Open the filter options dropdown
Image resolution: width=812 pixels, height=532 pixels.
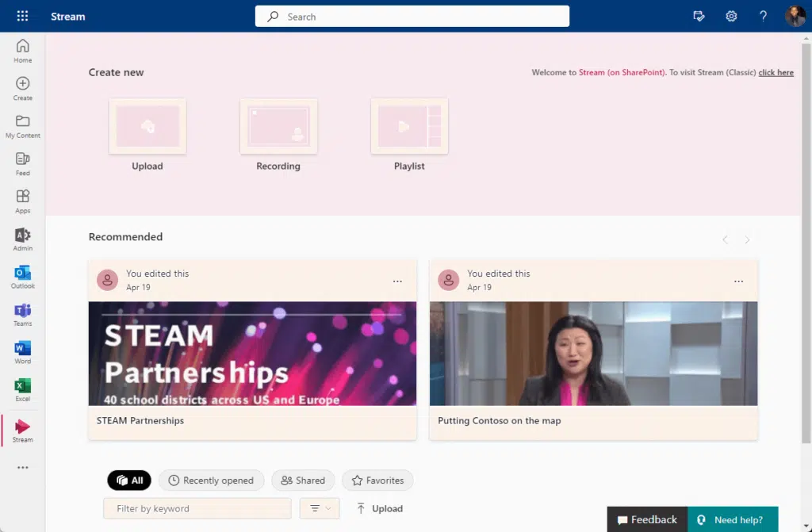pyautogui.click(x=320, y=509)
